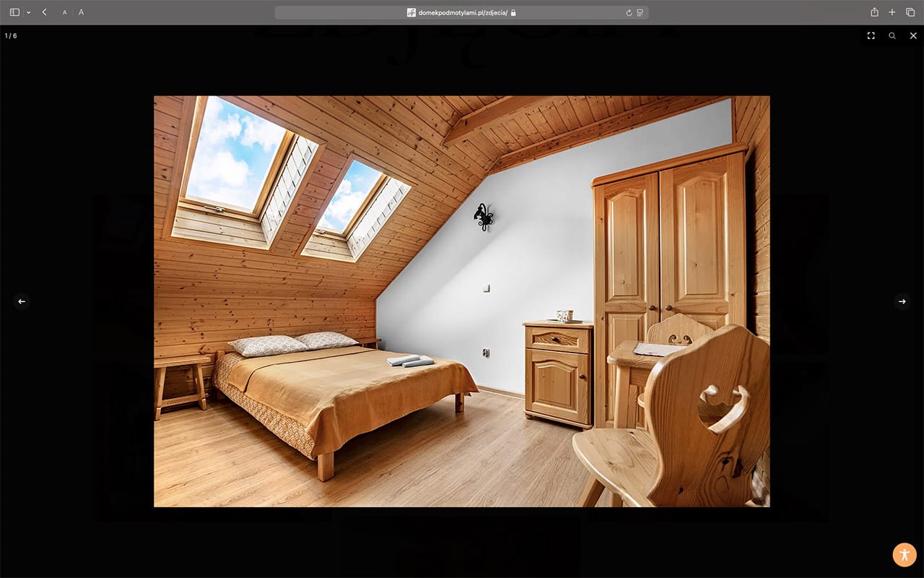
Task: Toggle the Safari sidebar
Action: click(14, 12)
